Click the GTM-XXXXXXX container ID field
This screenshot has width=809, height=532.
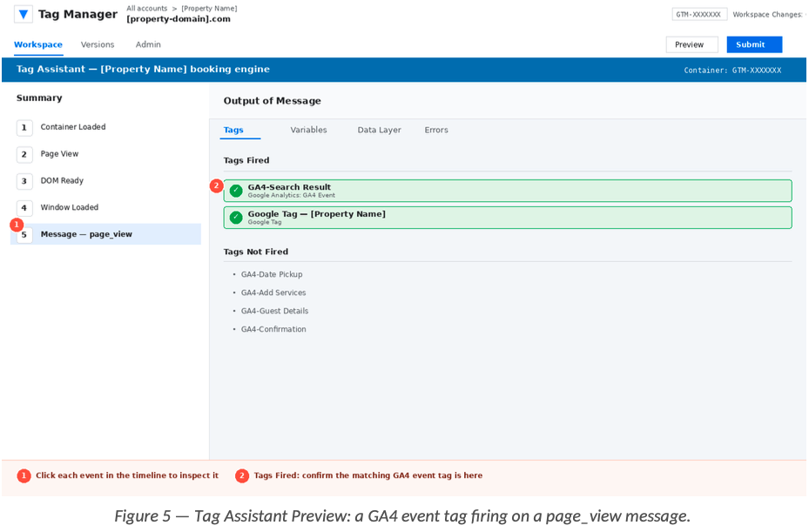pyautogui.click(x=698, y=15)
